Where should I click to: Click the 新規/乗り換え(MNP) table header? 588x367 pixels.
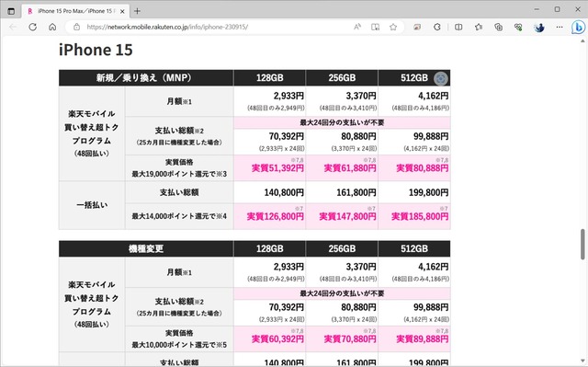pyautogui.click(x=146, y=77)
